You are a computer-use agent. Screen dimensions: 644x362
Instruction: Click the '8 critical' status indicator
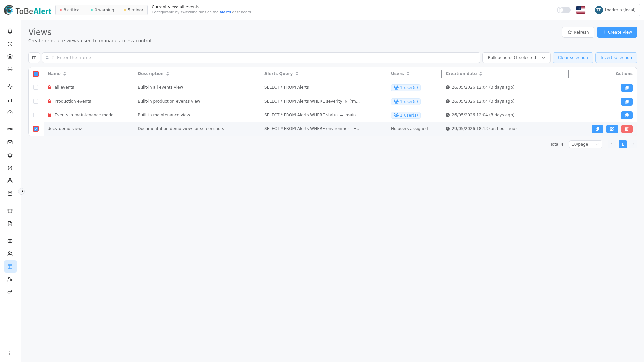(70, 10)
